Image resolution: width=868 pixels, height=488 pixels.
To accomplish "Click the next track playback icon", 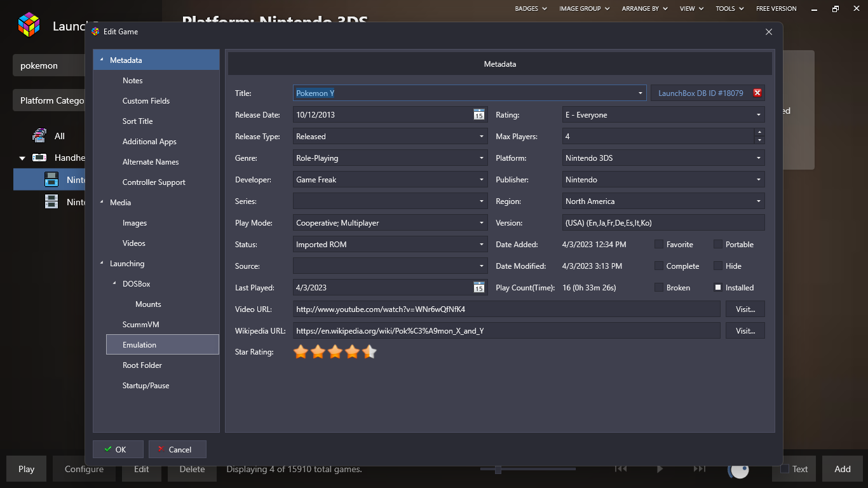I will click(x=699, y=469).
